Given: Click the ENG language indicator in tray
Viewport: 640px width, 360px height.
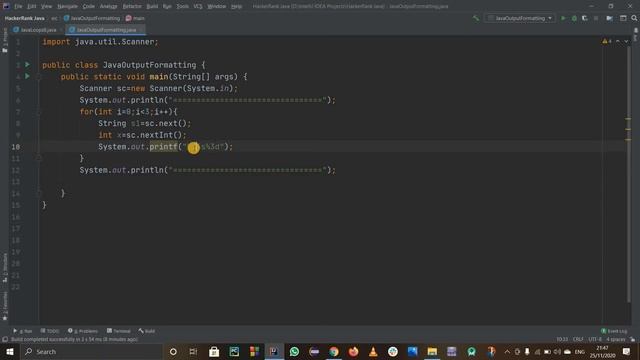Looking at the screenshot, I should [x=580, y=351].
